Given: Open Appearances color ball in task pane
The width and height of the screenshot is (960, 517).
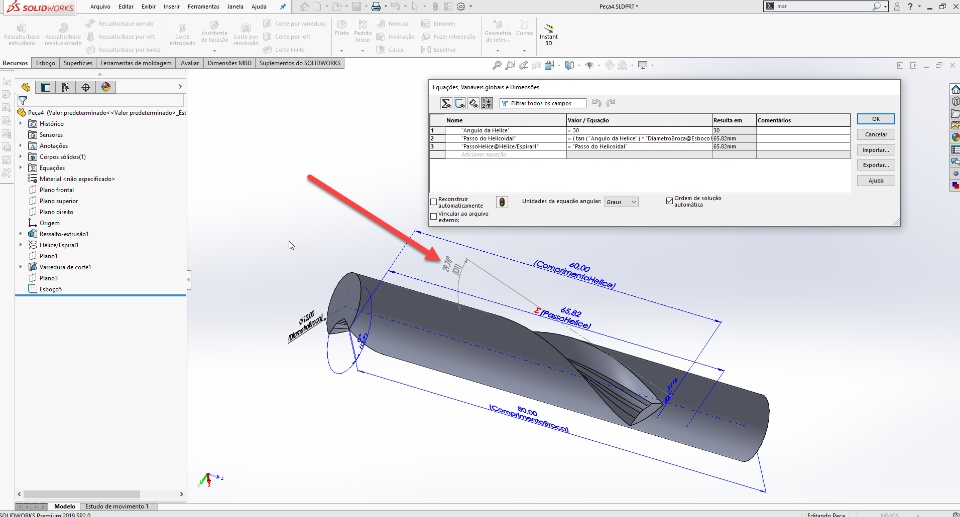Looking at the screenshot, I should click(955, 137).
